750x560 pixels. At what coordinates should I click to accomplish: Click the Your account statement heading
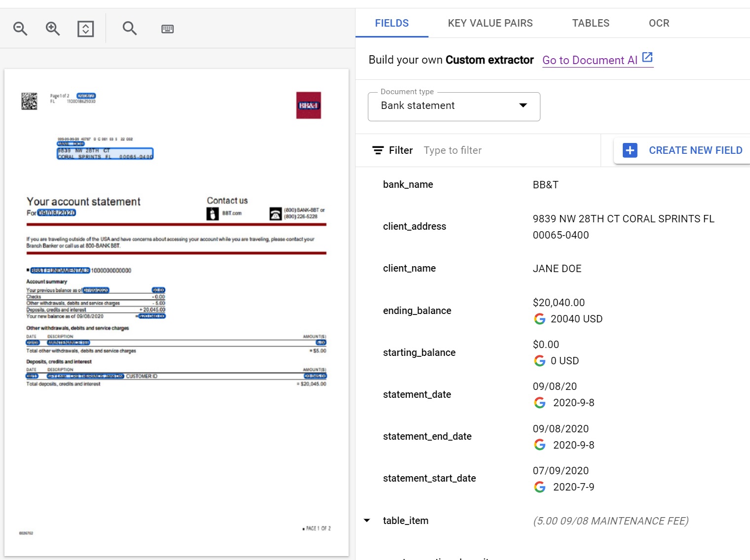[83, 202]
